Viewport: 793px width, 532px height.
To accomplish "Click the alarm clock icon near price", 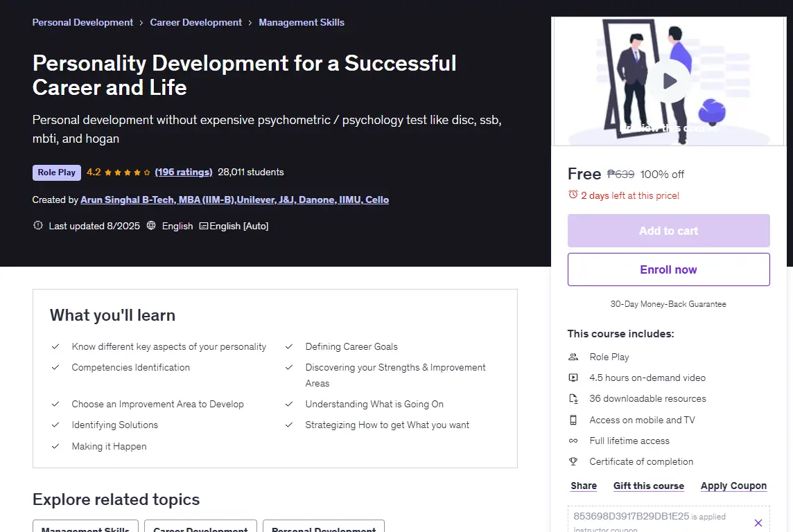I will click(x=573, y=195).
